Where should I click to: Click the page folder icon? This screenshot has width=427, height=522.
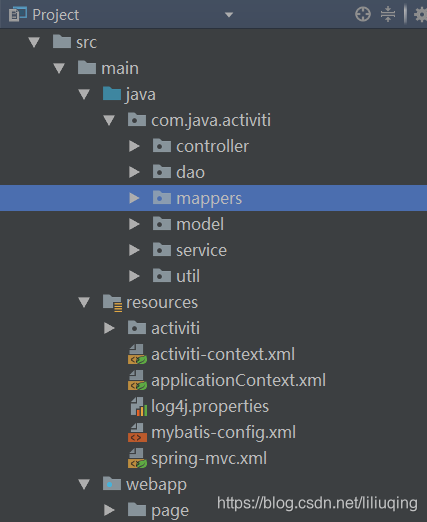137,510
